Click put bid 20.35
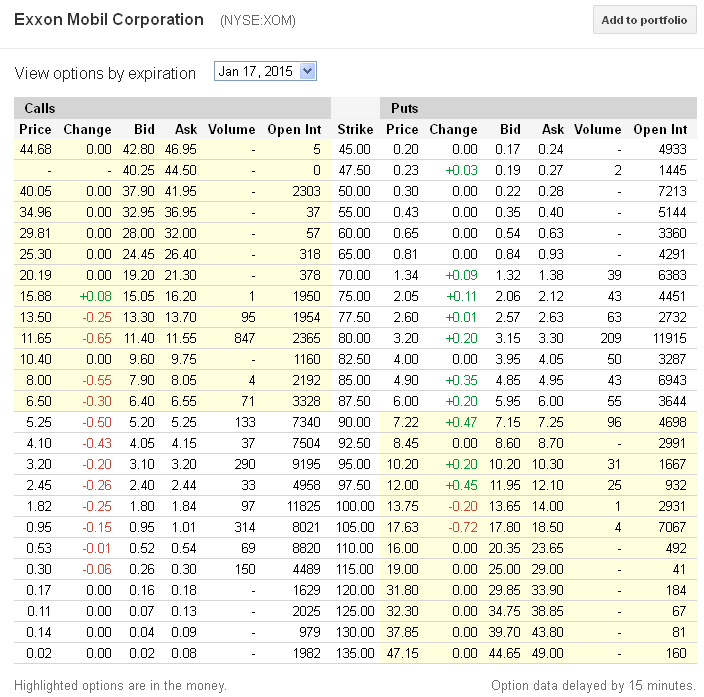Viewport: 704px width, 697px height. (x=504, y=548)
